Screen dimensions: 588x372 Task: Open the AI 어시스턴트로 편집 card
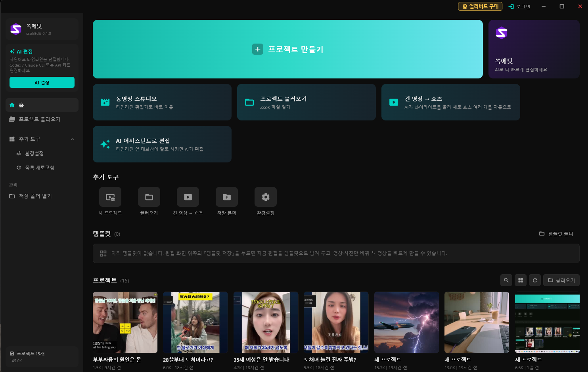click(162, 144)
